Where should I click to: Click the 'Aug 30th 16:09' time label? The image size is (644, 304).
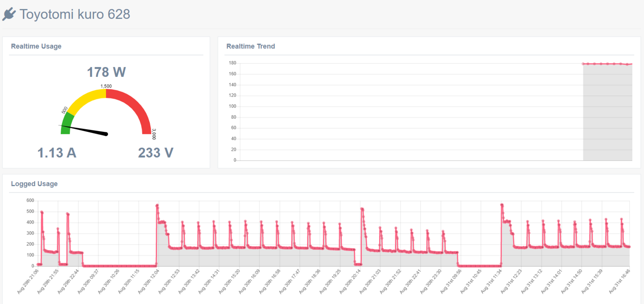pyautogui.click(x=250, y=281)
